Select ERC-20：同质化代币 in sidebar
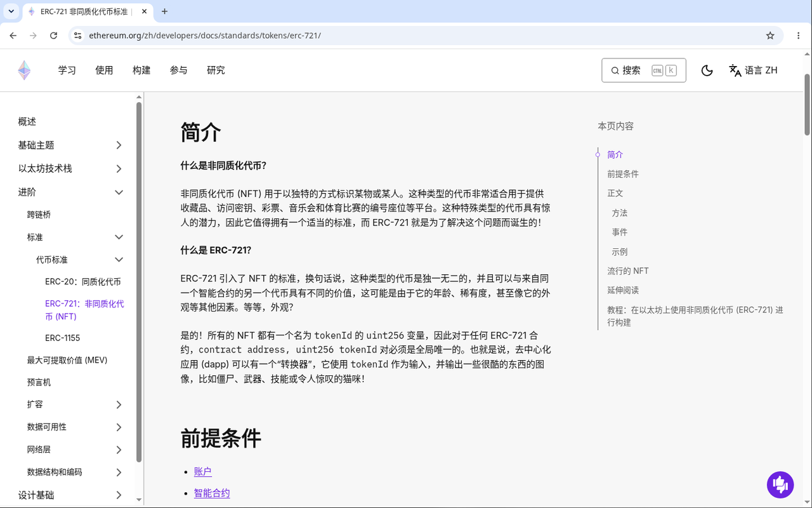This screenshot has height=508, width=812. pos(83,282)
